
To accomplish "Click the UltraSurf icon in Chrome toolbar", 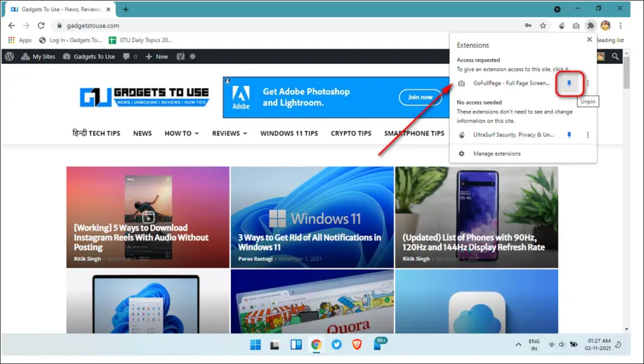I will click(x=562, y=25).
